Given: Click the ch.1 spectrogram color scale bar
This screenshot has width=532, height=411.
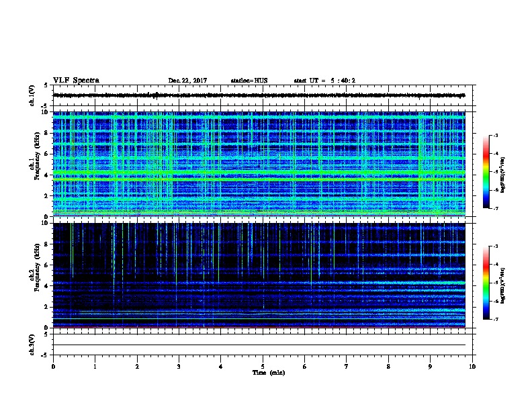Looking at the screenshot, I should point(486,172).
